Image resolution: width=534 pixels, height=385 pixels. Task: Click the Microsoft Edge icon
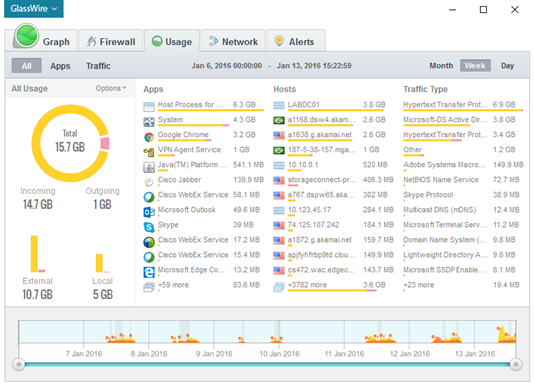tap(149, 272)
